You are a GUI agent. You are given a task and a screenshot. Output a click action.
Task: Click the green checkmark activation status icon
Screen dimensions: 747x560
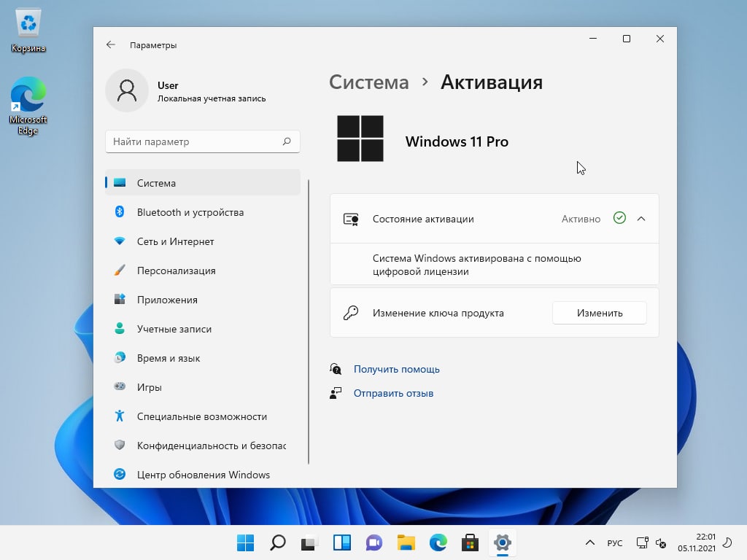[619, 218]
